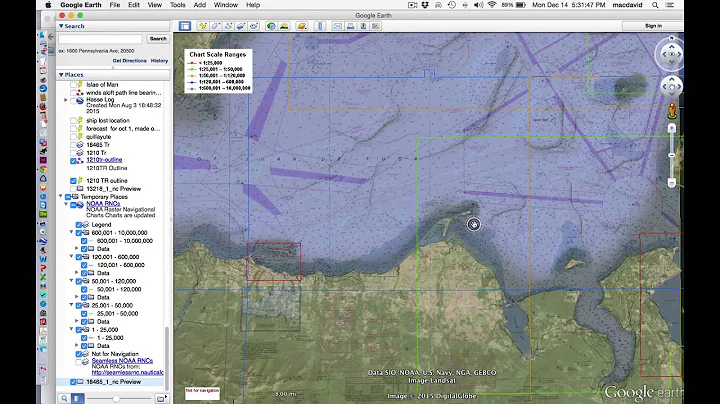Viewport: 720px width, 404px height.
Task: Show the ruler measuring tool
Action: point(320,26)
